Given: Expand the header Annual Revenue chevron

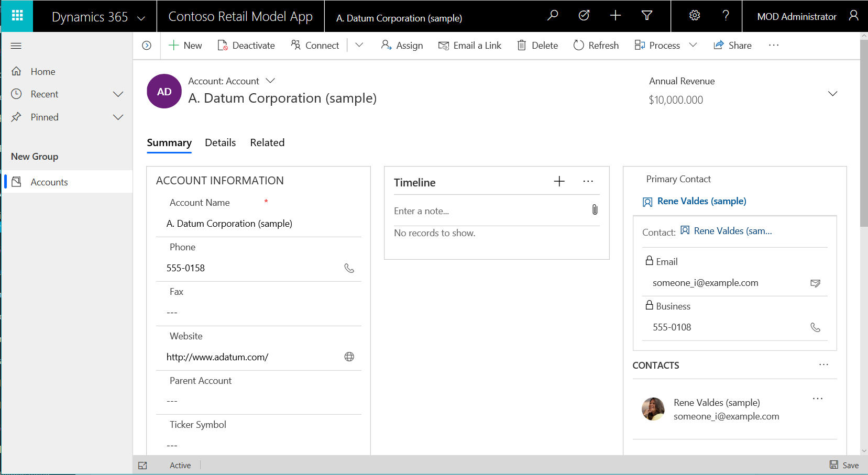Looking at the screenshot, I should click(832, 94).
